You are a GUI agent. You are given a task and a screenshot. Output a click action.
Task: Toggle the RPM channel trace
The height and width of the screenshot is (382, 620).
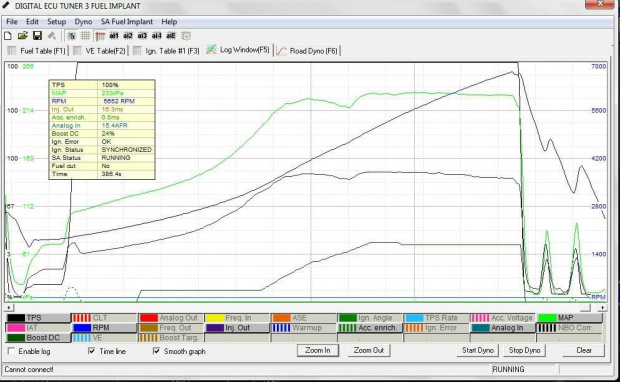(104, 328)
